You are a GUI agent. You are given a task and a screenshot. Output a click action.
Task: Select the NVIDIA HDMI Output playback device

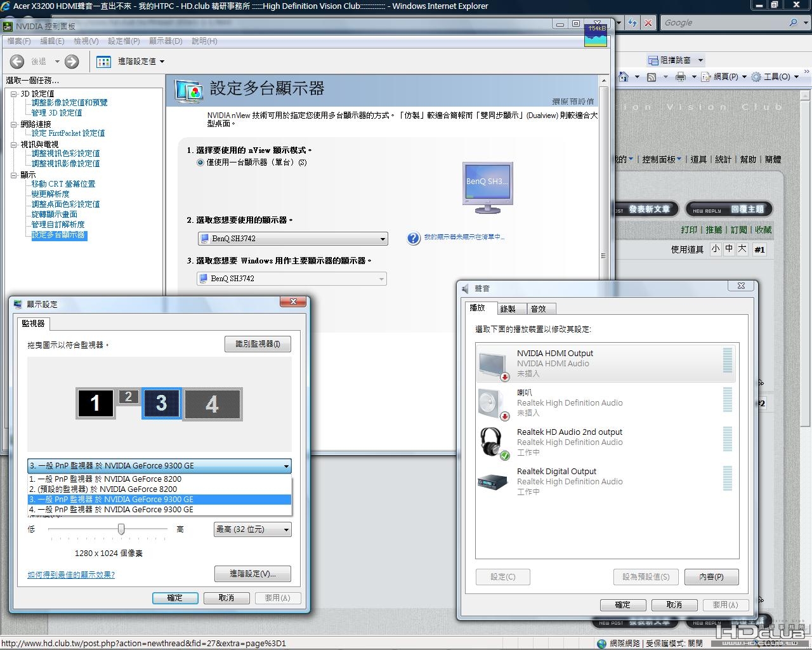point(605,363)
